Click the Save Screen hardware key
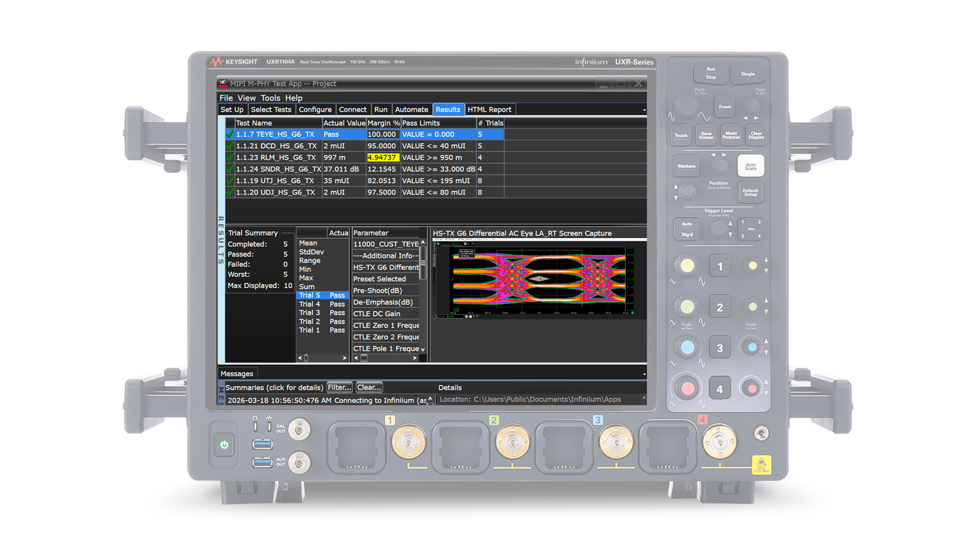This screenshot has width=980, height=551. [706, 135]
